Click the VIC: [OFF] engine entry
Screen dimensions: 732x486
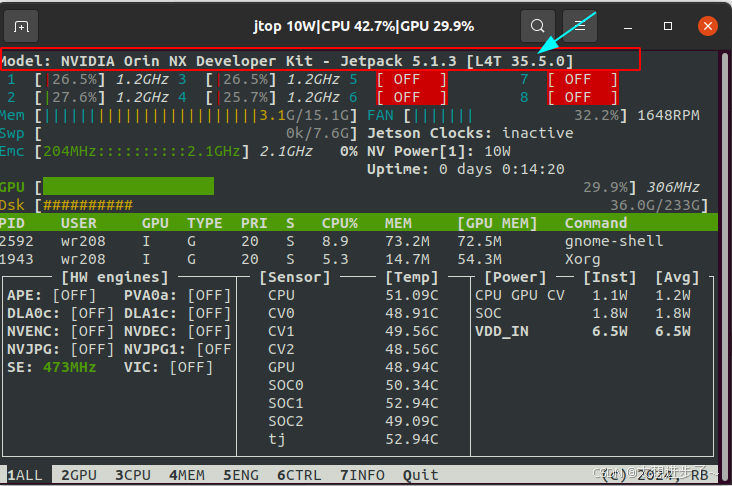(169, 367)
